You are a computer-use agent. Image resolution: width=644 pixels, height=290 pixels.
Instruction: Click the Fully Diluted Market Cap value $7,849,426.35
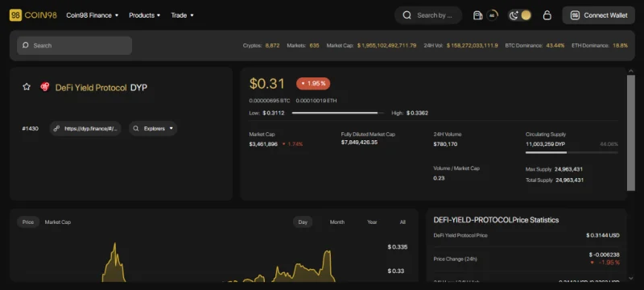point(359,142)
